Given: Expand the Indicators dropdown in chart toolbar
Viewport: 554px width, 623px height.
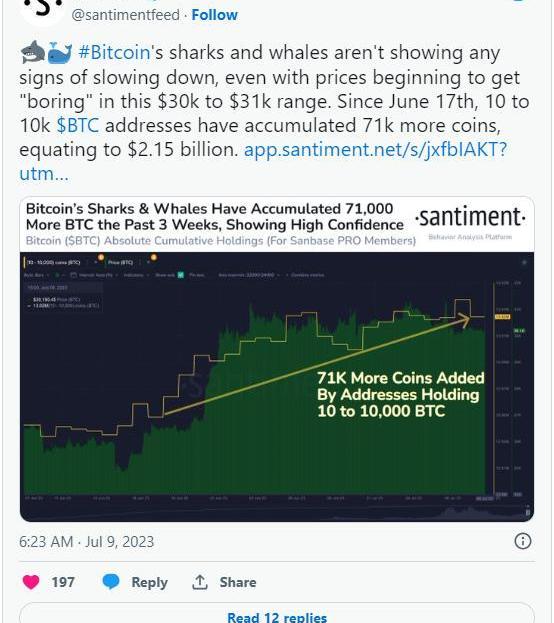Looking at the screenshot, I should 136,275.
